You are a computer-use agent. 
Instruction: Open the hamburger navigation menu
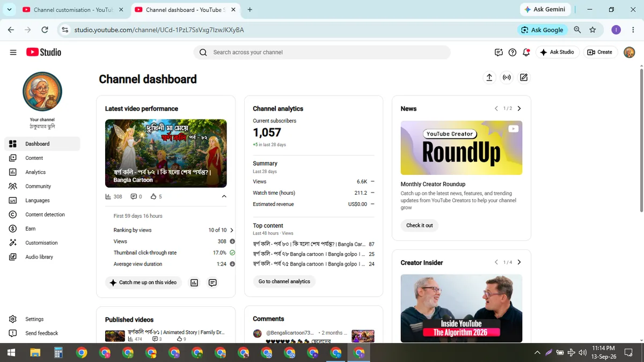[13, 52]
